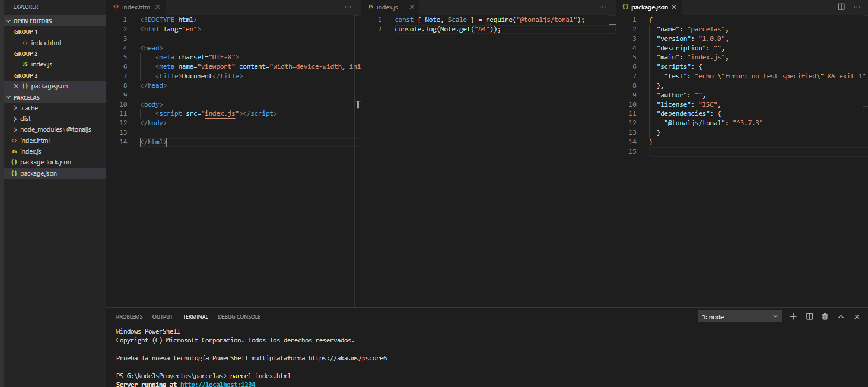Close the terminal panel

click(x=857, y=317)
